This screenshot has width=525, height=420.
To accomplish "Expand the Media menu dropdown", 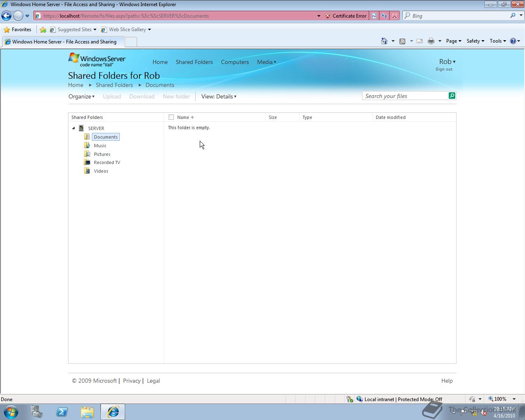I will click(266, 62).
